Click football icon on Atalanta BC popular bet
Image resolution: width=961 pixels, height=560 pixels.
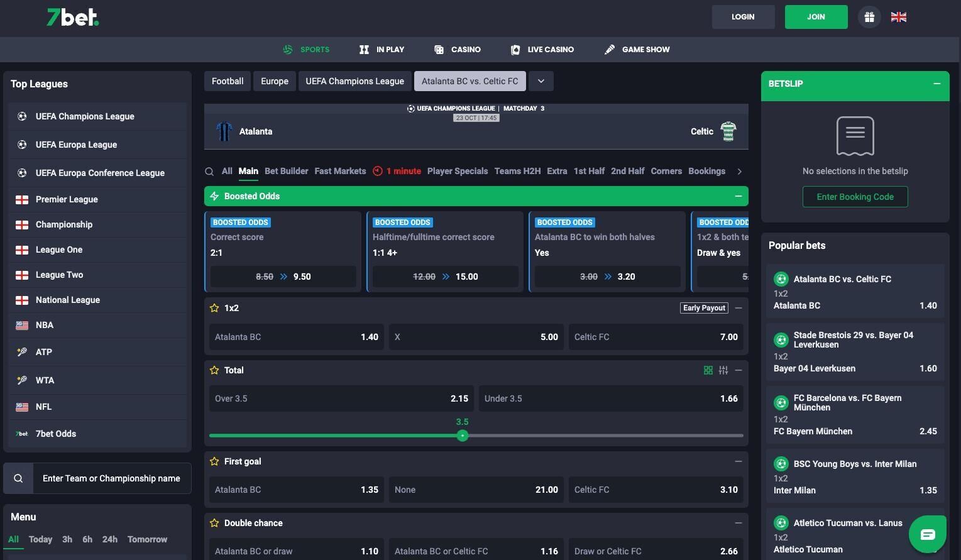click(x=781, y=279)
